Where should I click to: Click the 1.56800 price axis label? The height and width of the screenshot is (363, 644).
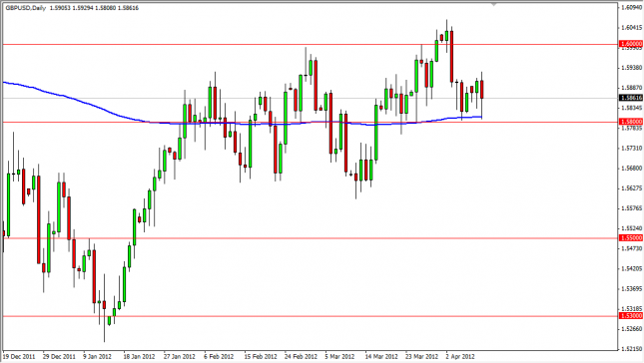632,169
